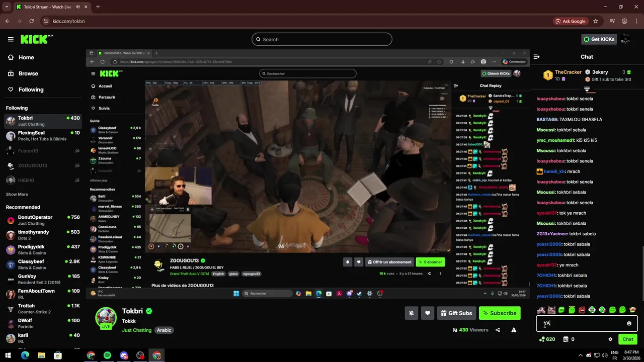Mute the Tokbri Stream browser tab audio
Screen dimensions: 644x362
[x=78, y=7]
